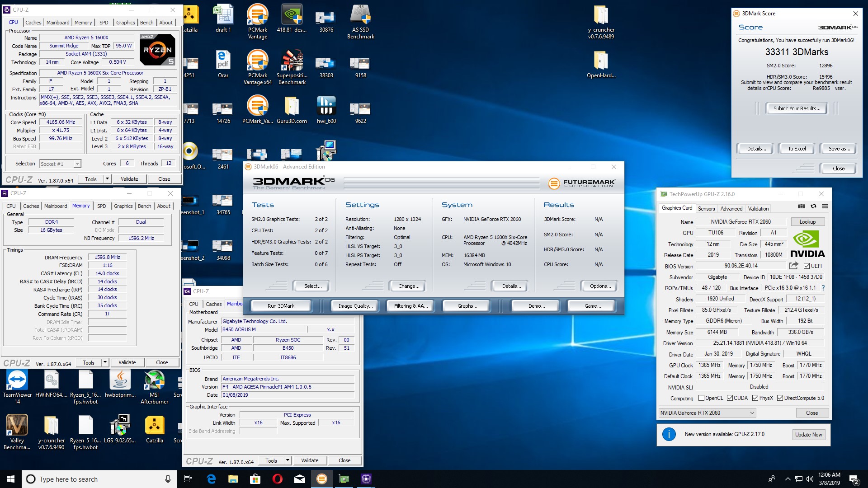Click the Core Speed value 4165.06 MHz
The height and width of the screenshot is (488, 868).
[61, 122]
